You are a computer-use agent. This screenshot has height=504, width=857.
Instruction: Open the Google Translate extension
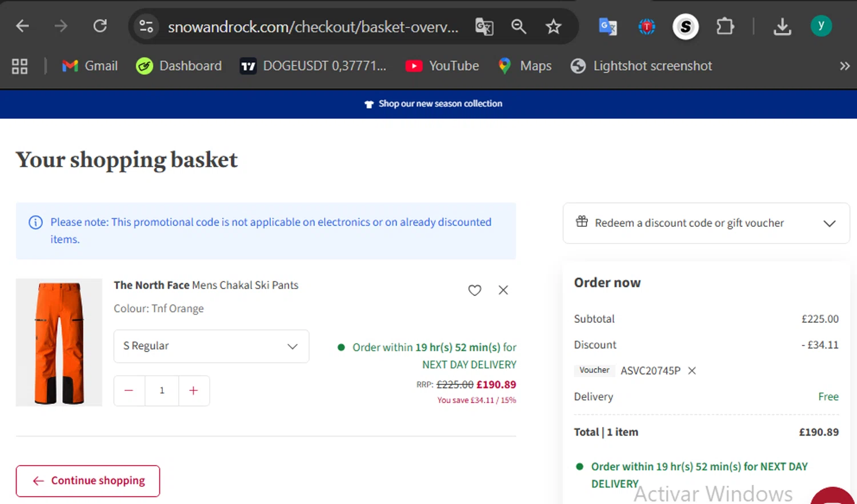click(607, 26)
